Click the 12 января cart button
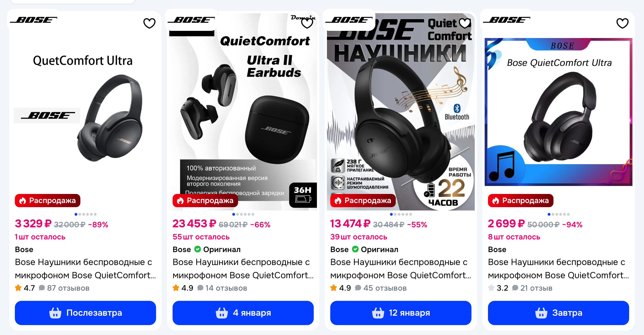This screenshot has height=335, width=644. tap(401, 313)
